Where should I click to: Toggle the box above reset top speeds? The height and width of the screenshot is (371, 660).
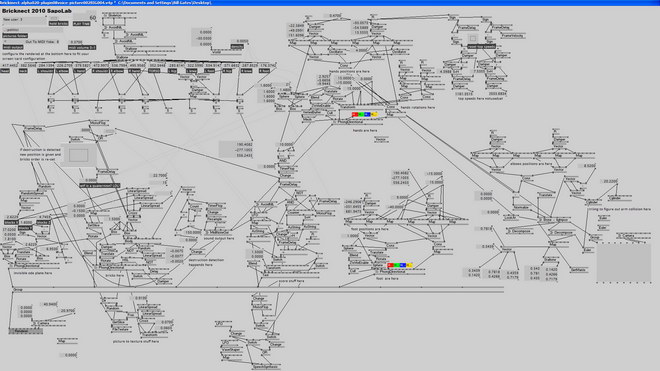pyautogui.click(x=473, y=38)
